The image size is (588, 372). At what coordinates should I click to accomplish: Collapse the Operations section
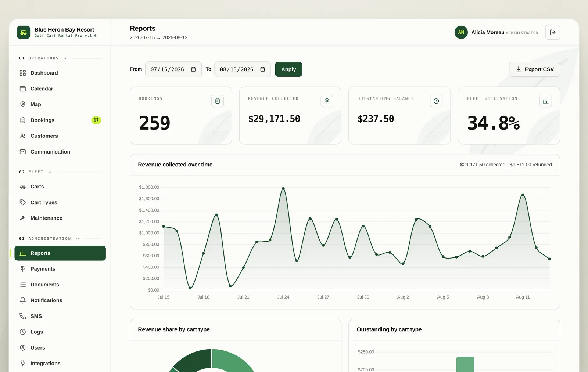click(65, 58)
